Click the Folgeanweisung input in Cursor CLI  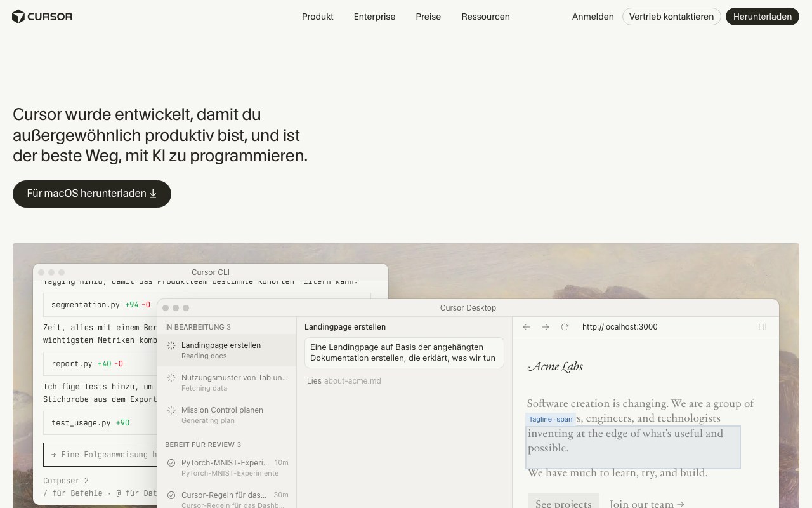(x=100, y=455)
